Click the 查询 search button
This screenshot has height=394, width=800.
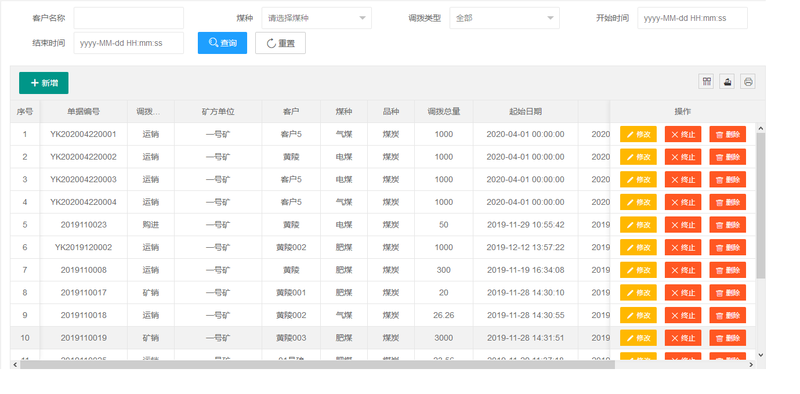[222, 43]
